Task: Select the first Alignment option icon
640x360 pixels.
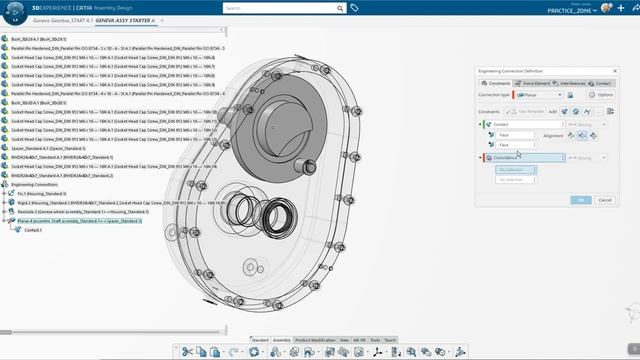Action: click(x=571, y=136)
